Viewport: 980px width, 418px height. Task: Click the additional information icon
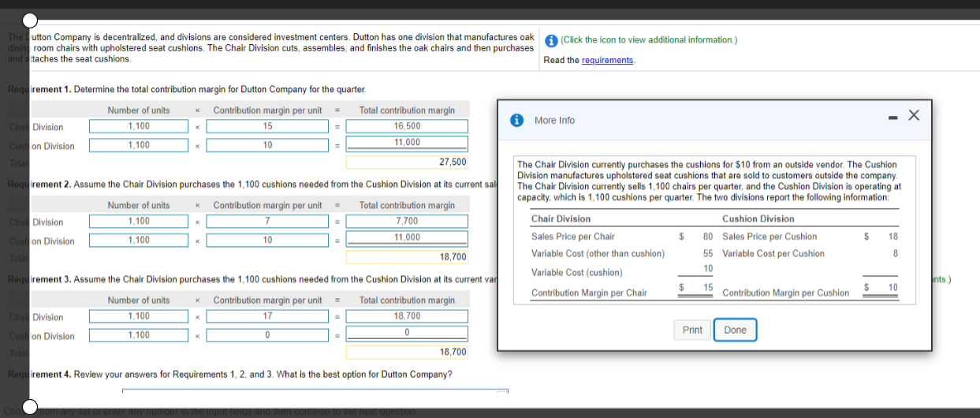(x=552, y=40)
